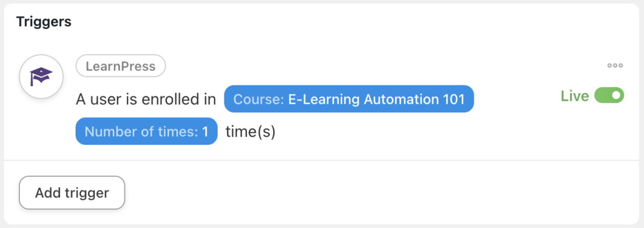The height and width of the screenshot is (228, 644).
Task: Click the purple mortarboard inside the circle
Action: click(41, 76)
